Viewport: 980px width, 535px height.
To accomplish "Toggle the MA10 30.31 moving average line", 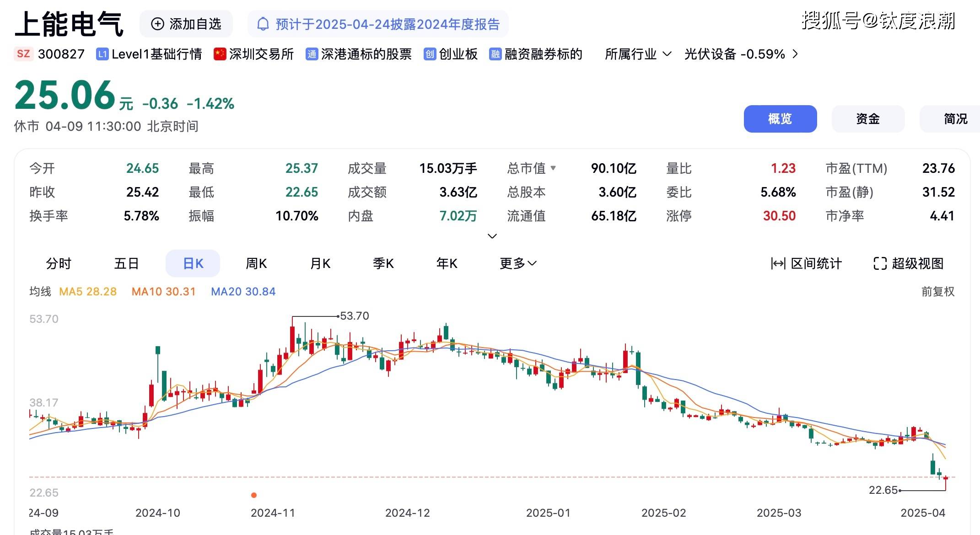I will pos(164,292).
